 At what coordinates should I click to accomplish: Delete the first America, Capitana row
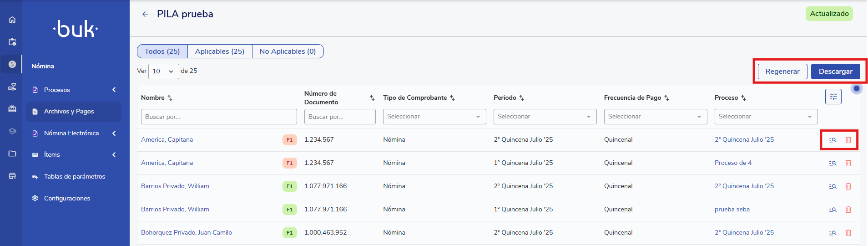[848, 140]
